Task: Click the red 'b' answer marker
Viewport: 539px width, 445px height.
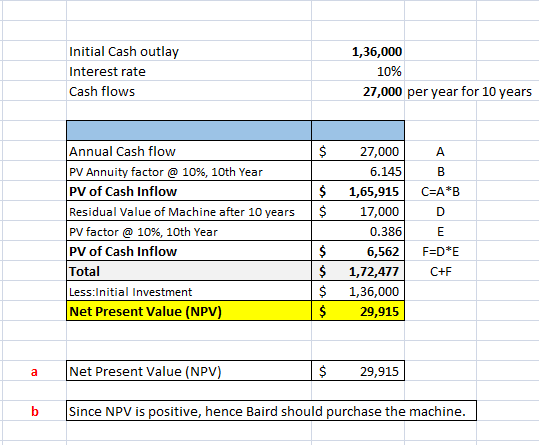Action: coord(35,411)
